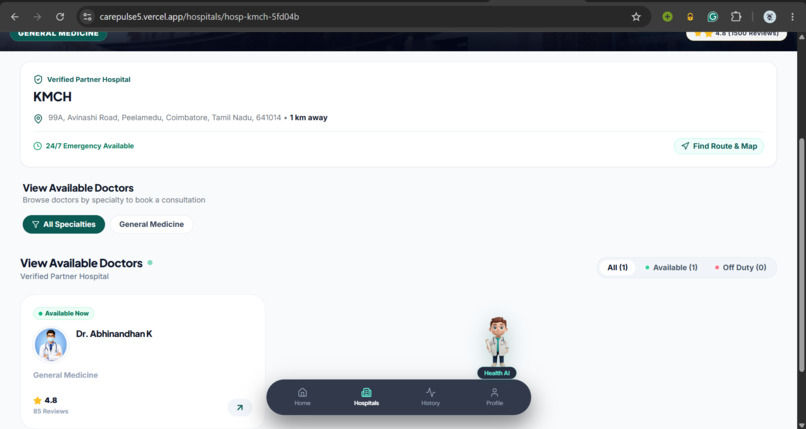Open the green plus extension icon
Viewport: 806px width, 429px height.
tap(667, 17)
